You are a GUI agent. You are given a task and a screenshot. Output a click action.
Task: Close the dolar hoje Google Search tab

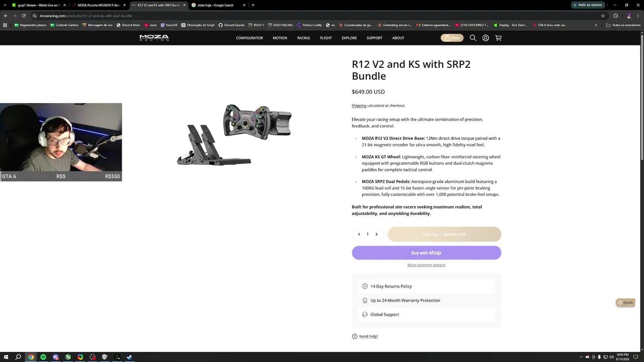tap(244, 5)
